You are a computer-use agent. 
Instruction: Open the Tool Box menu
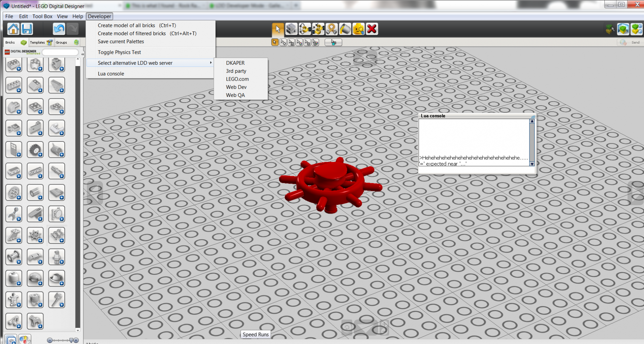pos(42,16)
